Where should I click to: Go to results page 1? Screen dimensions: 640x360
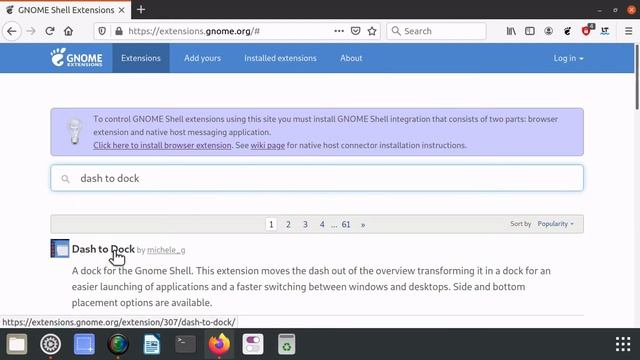click(x=271, y=224)
